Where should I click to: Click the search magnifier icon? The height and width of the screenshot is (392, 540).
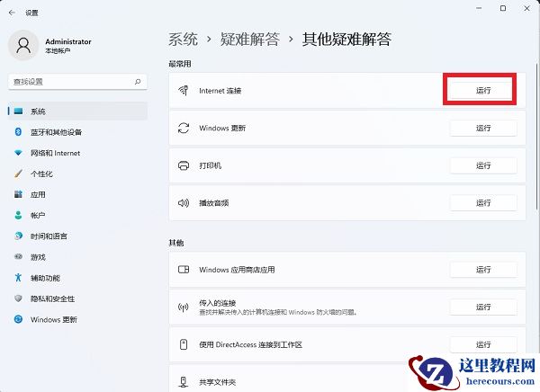[x=138, y=82]
